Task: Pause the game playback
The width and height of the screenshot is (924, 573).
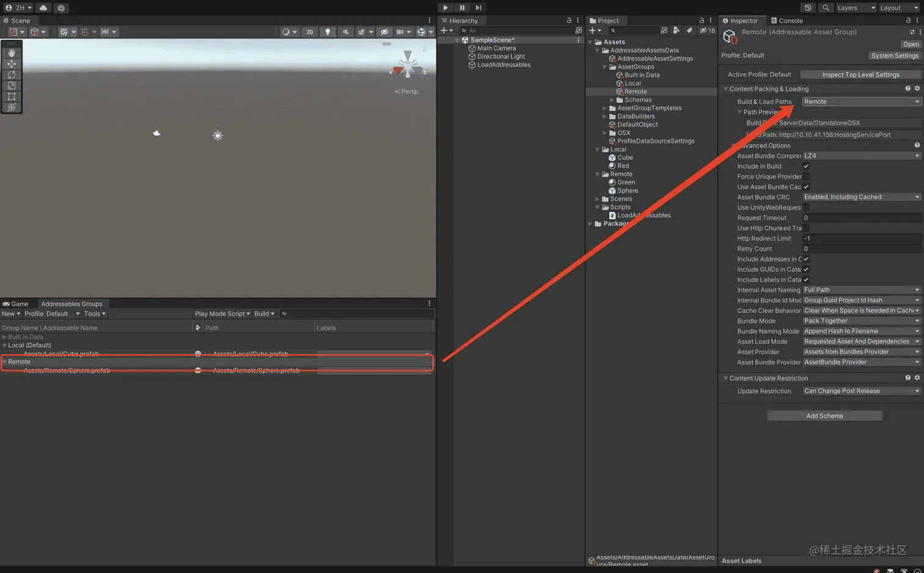Action: (x=462, y=8)
